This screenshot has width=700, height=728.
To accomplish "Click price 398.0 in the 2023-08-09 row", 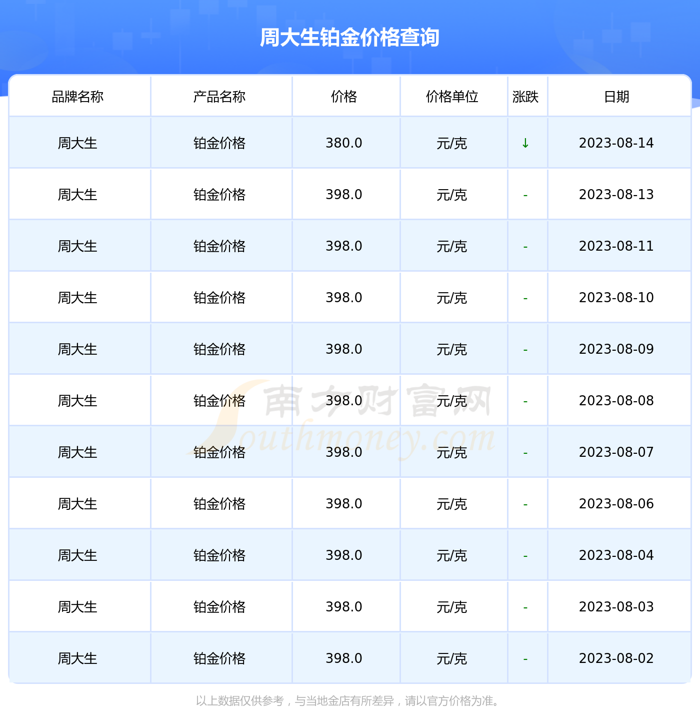I will click(x=344, y=349).
